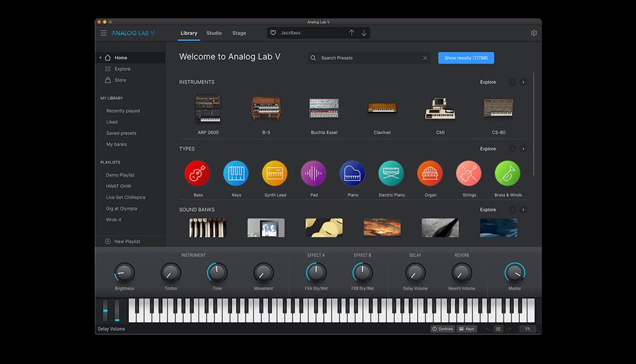
Task: Click in the Search Presets field
Action: [368, 58]
